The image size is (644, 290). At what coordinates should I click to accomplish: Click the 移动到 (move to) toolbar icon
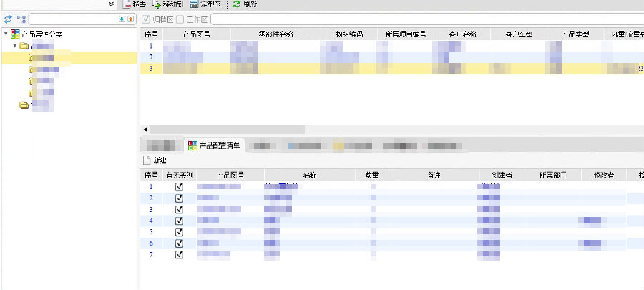pos(157,4)
